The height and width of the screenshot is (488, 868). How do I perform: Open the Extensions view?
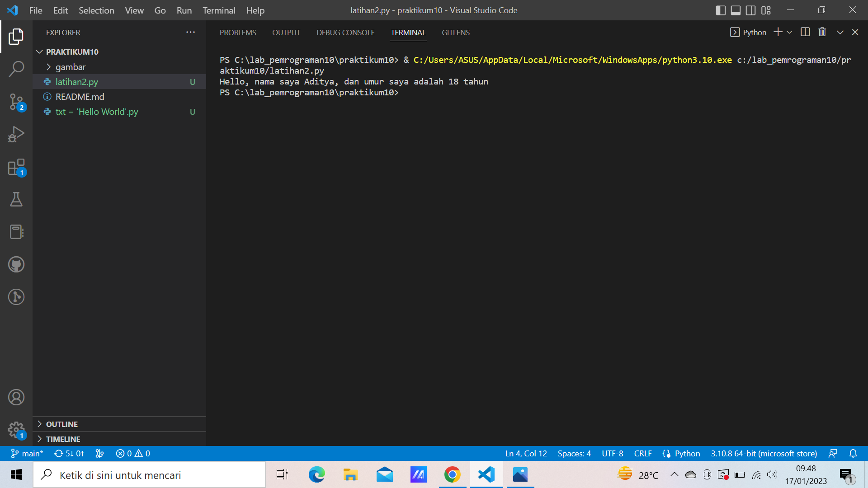click(16, 166)
